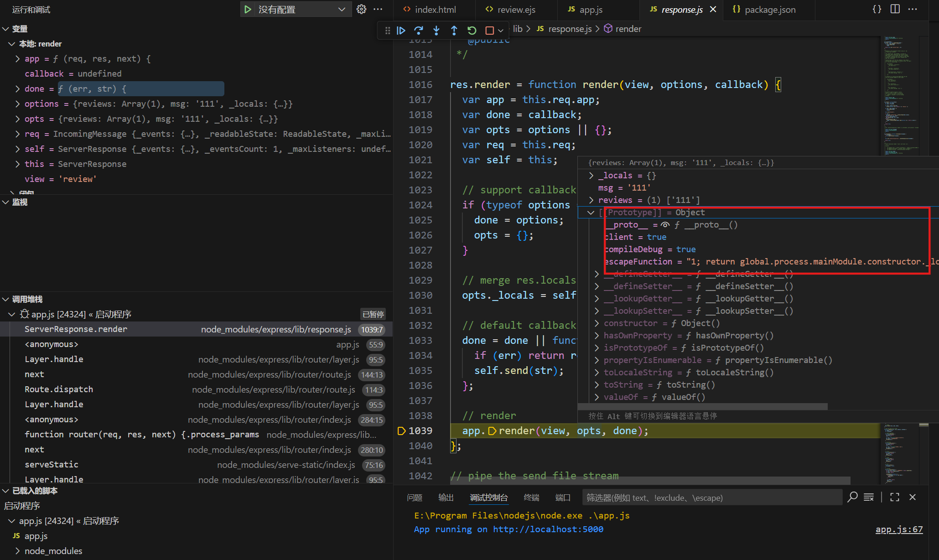
Task: Expand the options variable in the locals
Action: [x=17, y=104]
